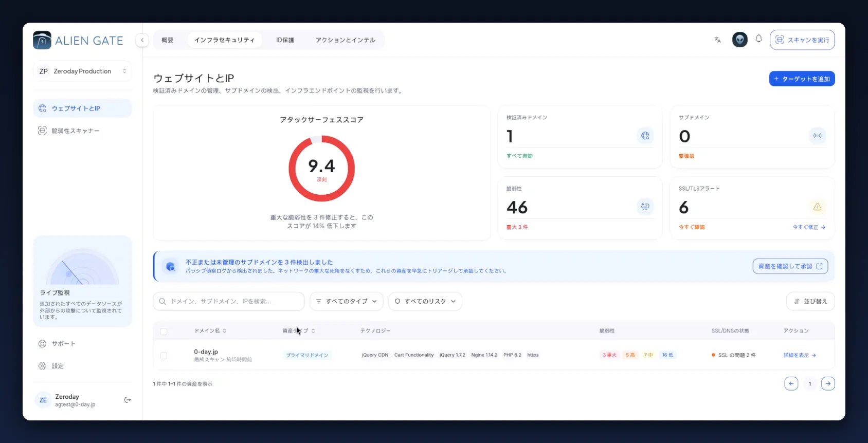Open the language translate icon

click(718, 40)
